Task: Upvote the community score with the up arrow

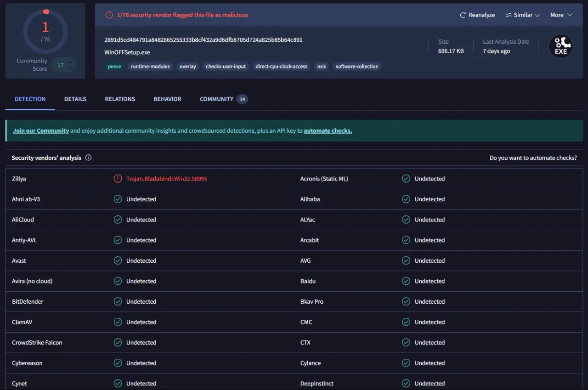Action: pyautogui.click(x=70, y=62)
